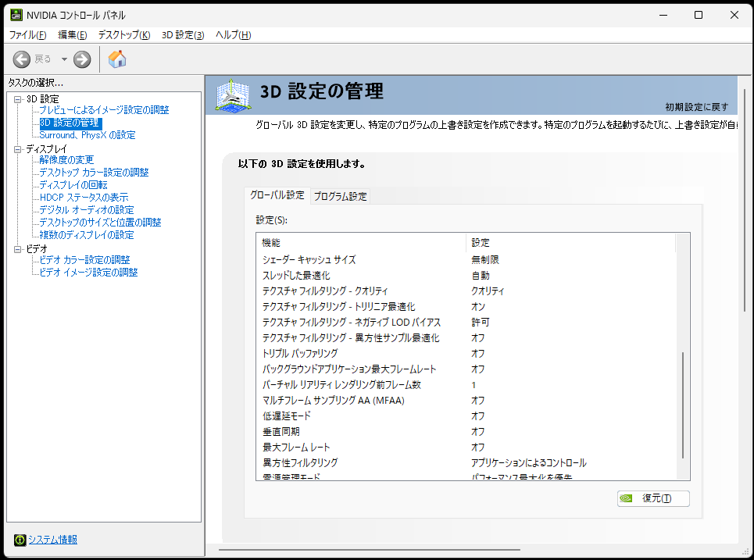Click the settings list vertical scrollbar thumb
754x560 pixels.
tap(683, 405)
